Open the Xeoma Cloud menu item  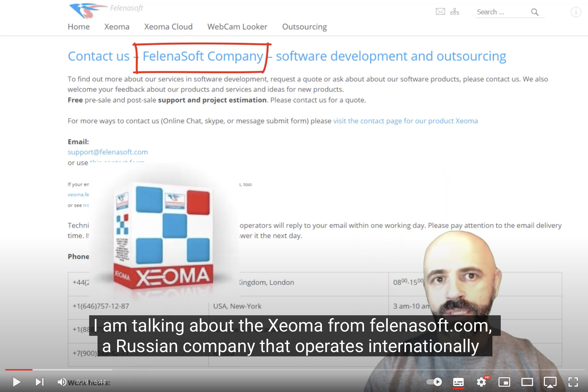click(x=168, y=27)
